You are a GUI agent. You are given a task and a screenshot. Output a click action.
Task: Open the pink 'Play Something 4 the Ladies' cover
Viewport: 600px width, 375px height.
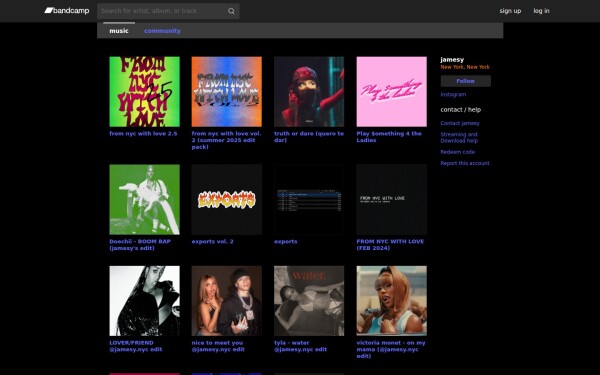pyautogui.click(x=391, y=91)
